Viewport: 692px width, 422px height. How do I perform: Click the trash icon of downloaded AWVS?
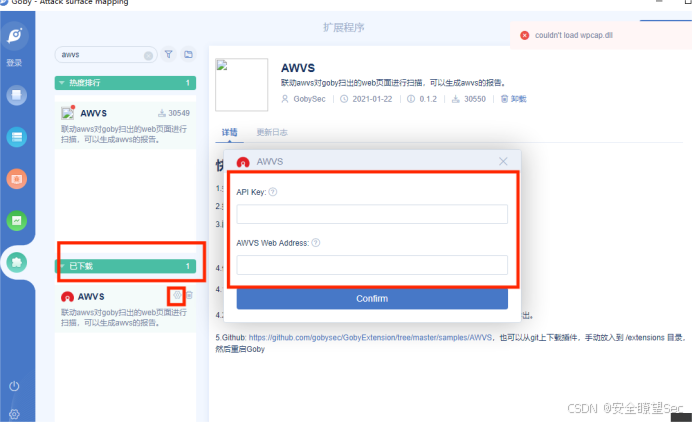(x=189, y=295)
